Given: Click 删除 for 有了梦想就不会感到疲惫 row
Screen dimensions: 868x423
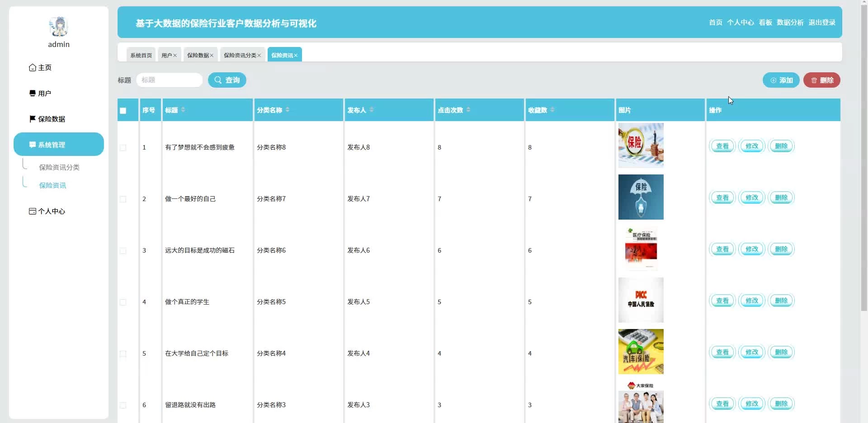Looking at the screenshot, I should coord(781,146).
